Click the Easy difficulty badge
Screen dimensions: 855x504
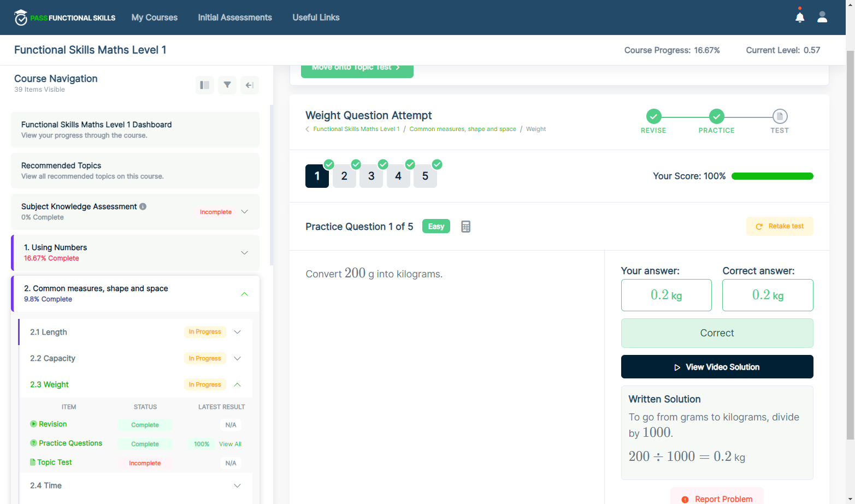pos(436,227)
